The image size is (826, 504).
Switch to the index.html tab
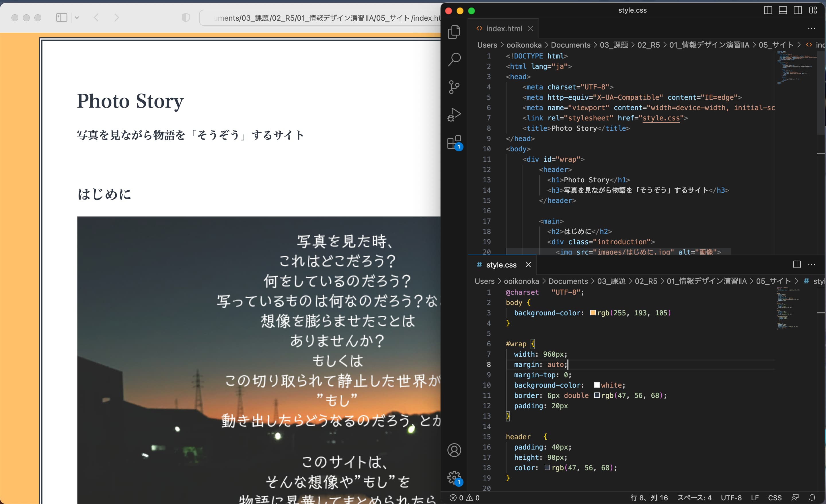(504, 29)
